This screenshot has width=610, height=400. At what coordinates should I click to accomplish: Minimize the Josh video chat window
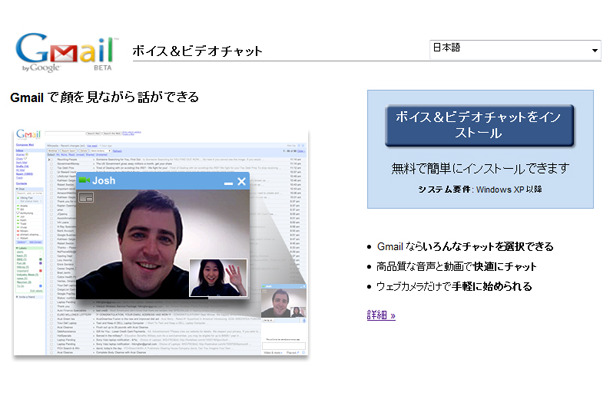[x=228, y=182]
